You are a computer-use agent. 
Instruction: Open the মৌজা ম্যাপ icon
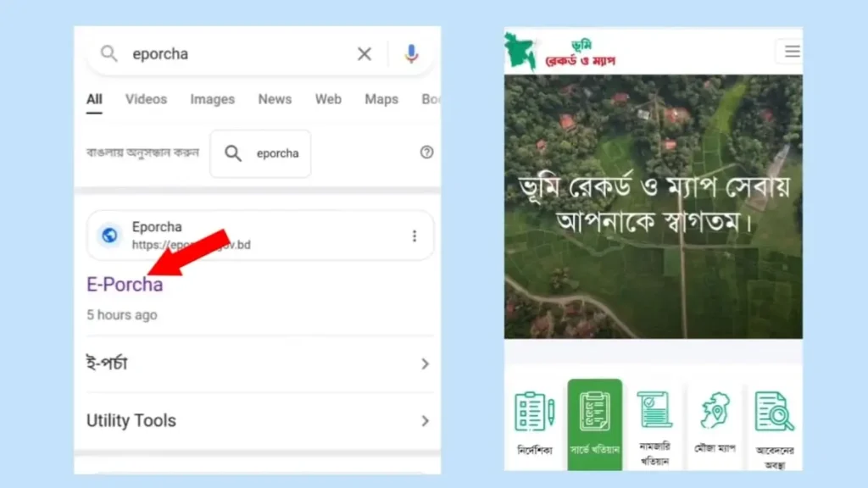[715, 421]
